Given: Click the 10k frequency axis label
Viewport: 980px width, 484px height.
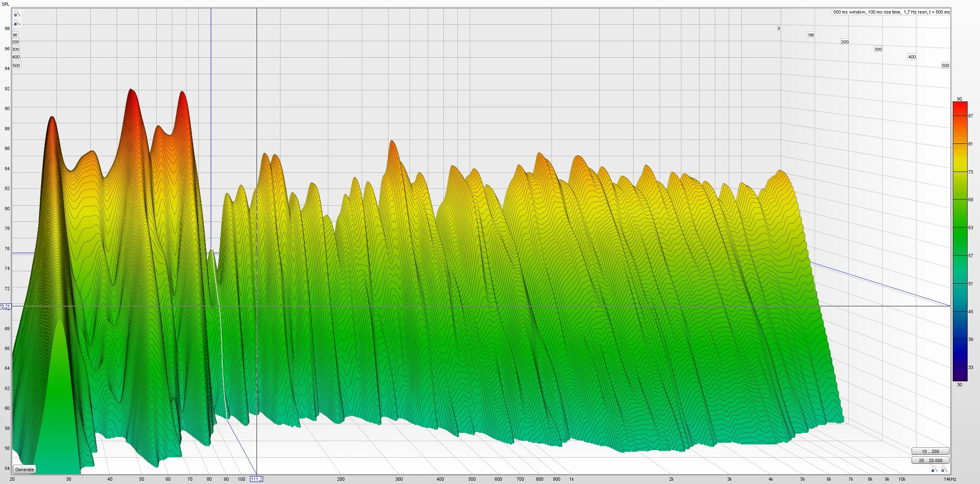Looking at the screenshot, I should tap(902, 479).
